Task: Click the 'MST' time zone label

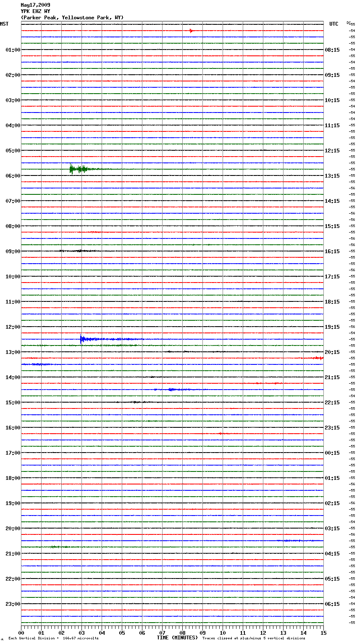Action: click(x=4, y=24)
